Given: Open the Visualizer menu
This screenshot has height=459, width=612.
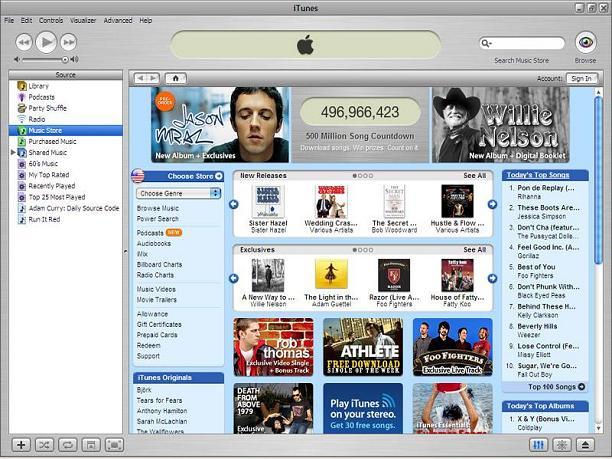Looking at the screenshot, I should pyautogui.click(x=83, y=20).
